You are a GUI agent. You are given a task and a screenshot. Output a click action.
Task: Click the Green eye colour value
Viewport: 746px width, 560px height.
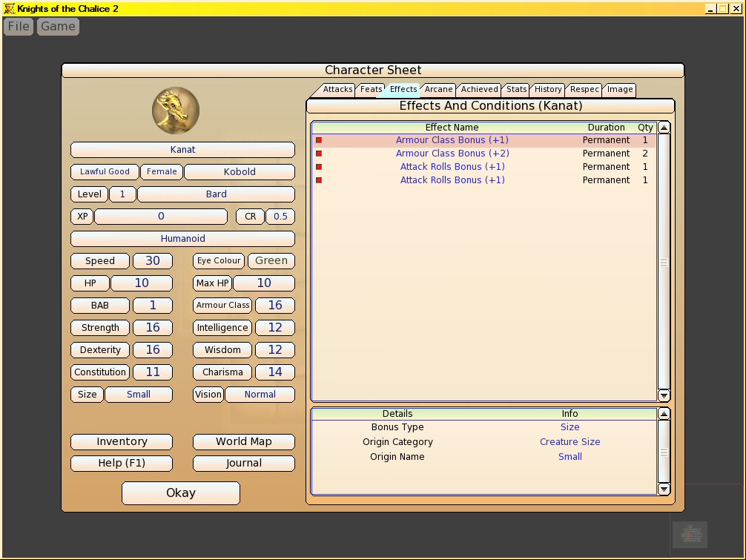coord(271,261)
